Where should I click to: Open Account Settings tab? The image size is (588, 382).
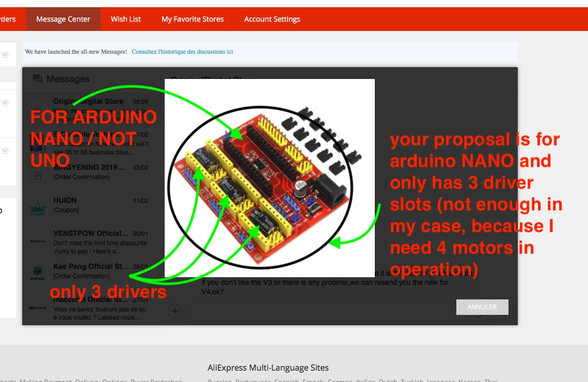coord(272,19)
